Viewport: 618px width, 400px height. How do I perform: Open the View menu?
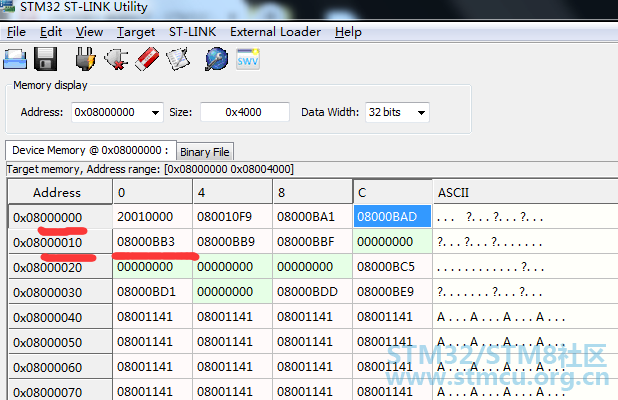coord(89,32)
